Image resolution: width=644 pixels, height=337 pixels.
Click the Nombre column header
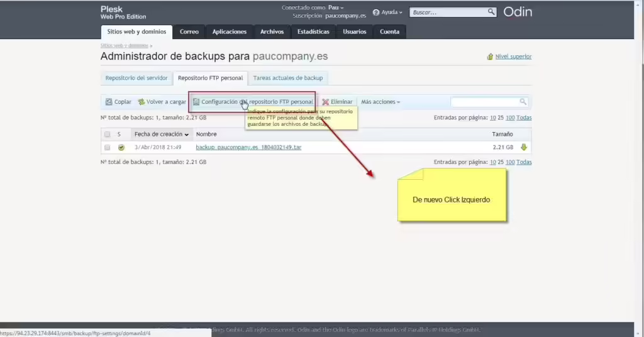(206, 134)
